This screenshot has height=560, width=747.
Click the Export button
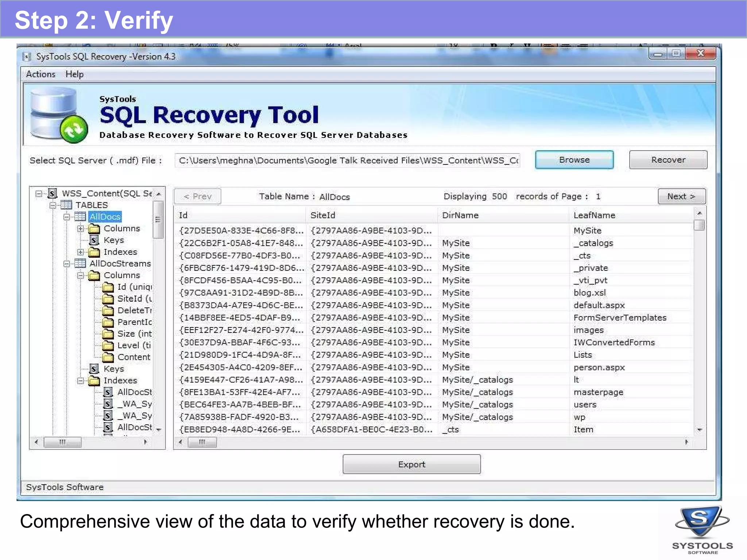click(x=411, y=464)
